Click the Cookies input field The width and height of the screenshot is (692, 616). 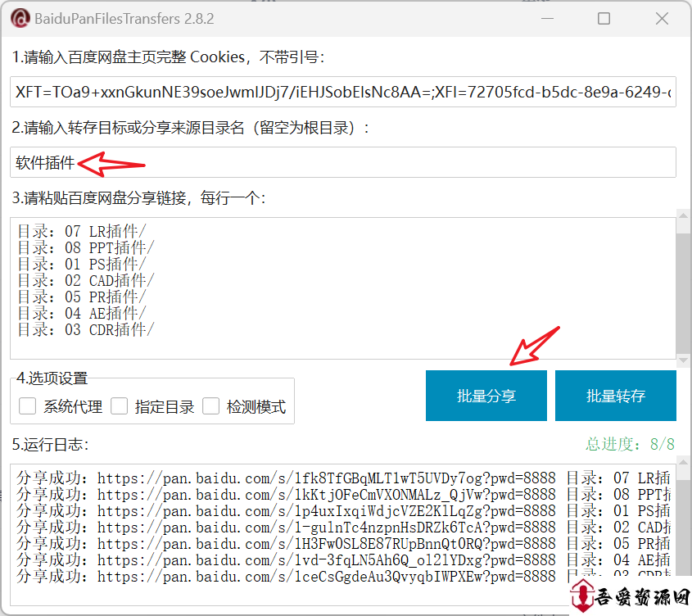click(343, 92)
